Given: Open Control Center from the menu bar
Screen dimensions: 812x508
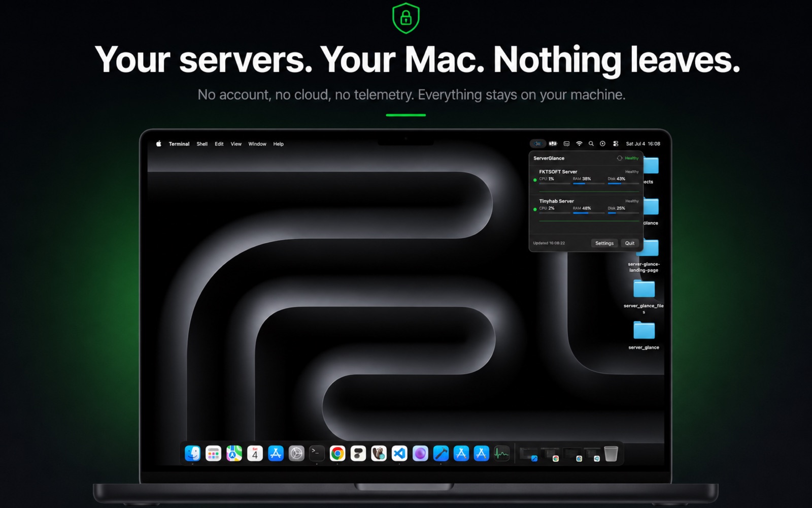Looking at the screenshot, I should click(616, 144).
